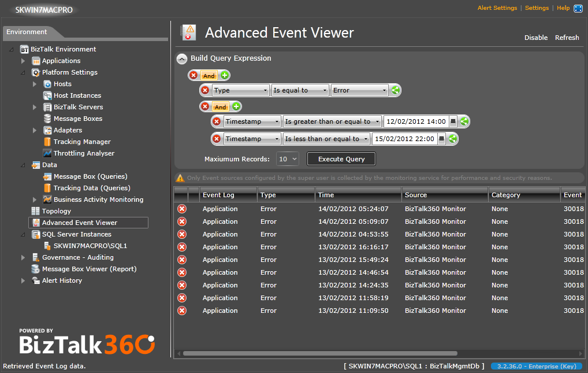This screenshot has height=373, width=588.
Task: Select the Environment tab
Action: tap(27, 32)
